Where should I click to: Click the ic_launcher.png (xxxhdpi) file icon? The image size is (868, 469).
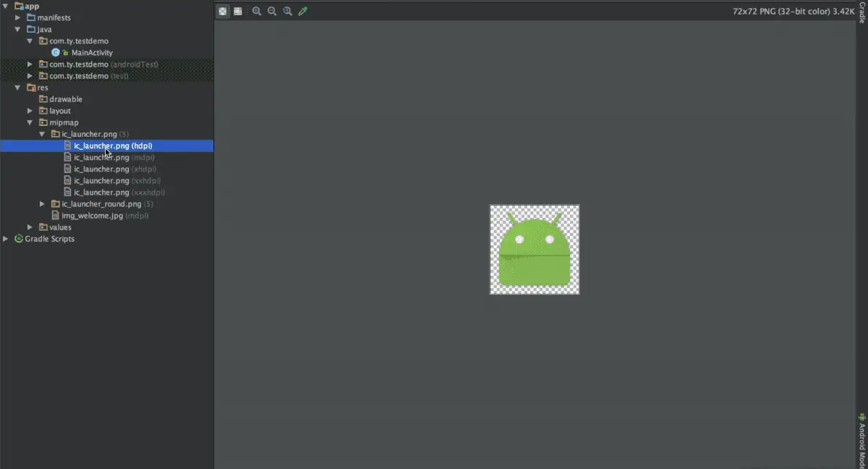coord(67,193)
